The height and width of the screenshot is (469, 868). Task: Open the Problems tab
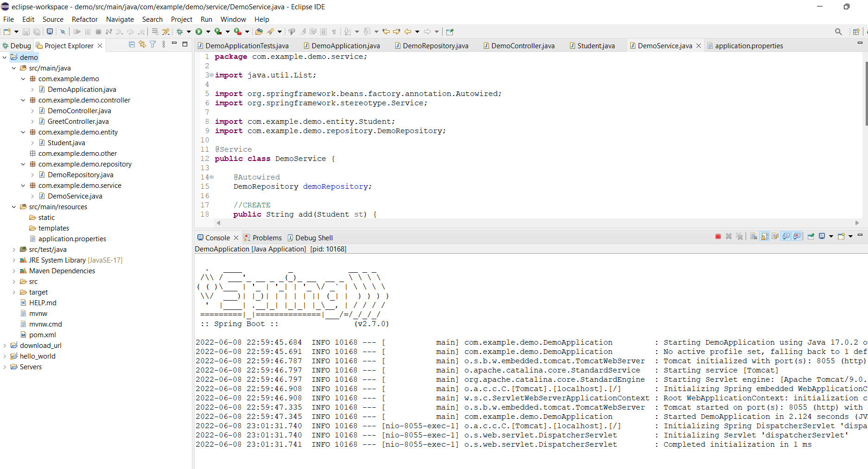pyautogui.click(x=263, y=238)
